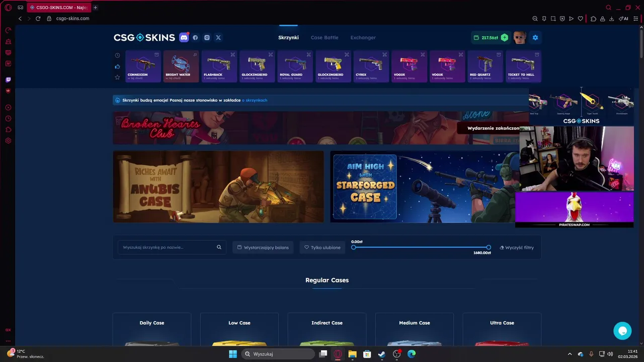Open Steam from Windows taskbar
The width and height of the screenshot is (644, 362).
tap(382, 354)
